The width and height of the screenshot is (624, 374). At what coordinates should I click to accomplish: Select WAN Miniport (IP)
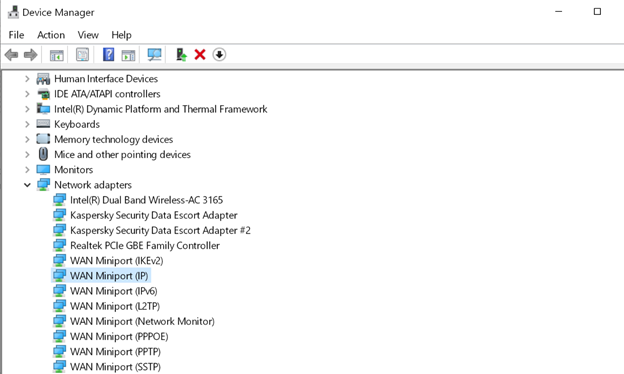109,276
